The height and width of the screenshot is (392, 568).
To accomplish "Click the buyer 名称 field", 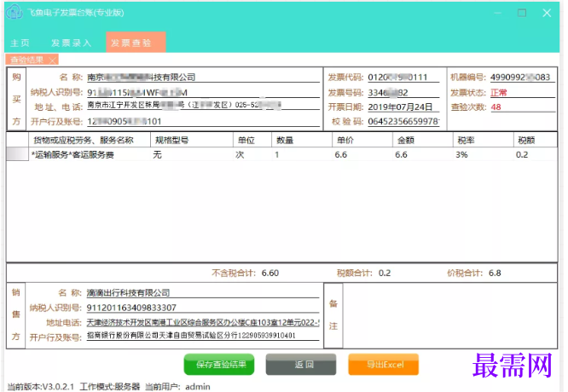I will (203, 77).
